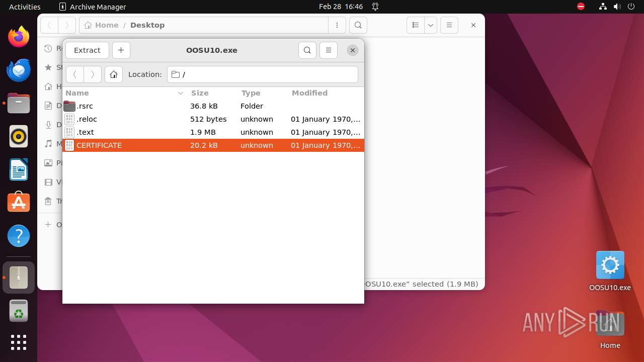The height and width of the screenshot is (362, 644).
Task: Click Archive Manager dock icon
Action: 19,278
